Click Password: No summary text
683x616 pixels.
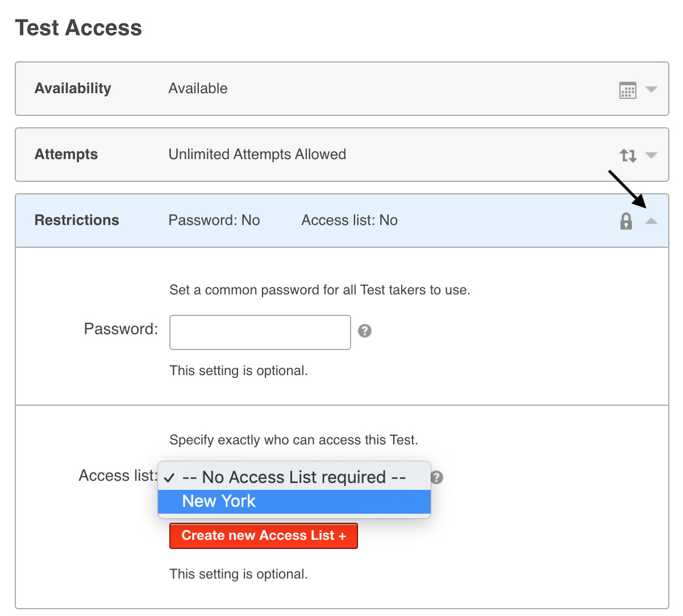214,220
